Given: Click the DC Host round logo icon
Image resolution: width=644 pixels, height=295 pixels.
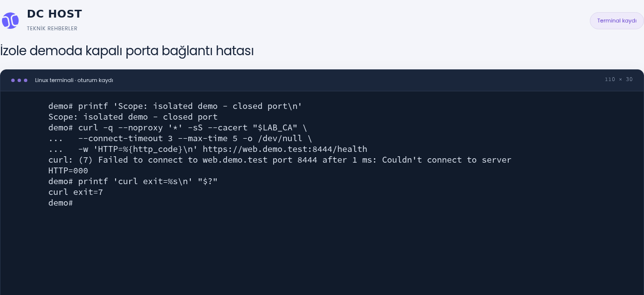Looking at the screenshot, I should tap(10, 21).
